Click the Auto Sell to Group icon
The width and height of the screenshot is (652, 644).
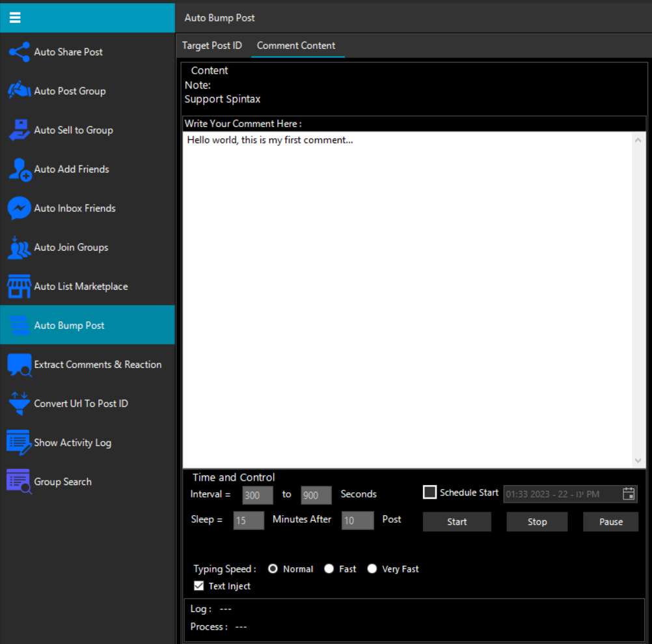click(19, 130)
